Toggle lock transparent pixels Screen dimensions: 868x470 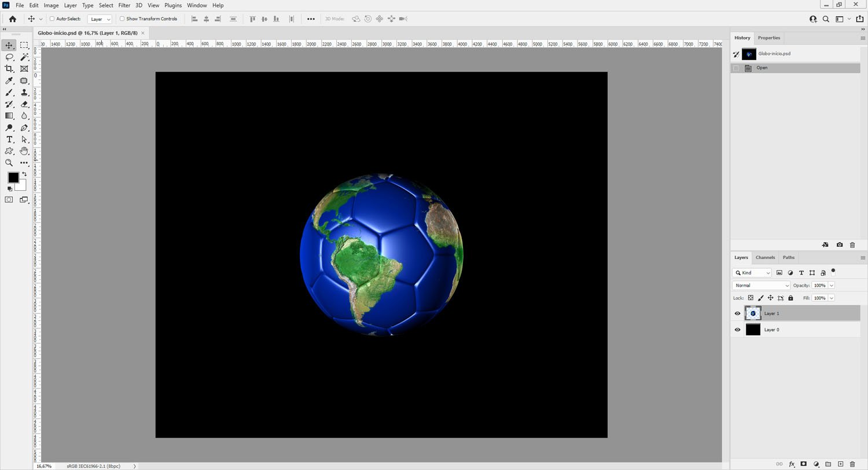pos(751,298)
